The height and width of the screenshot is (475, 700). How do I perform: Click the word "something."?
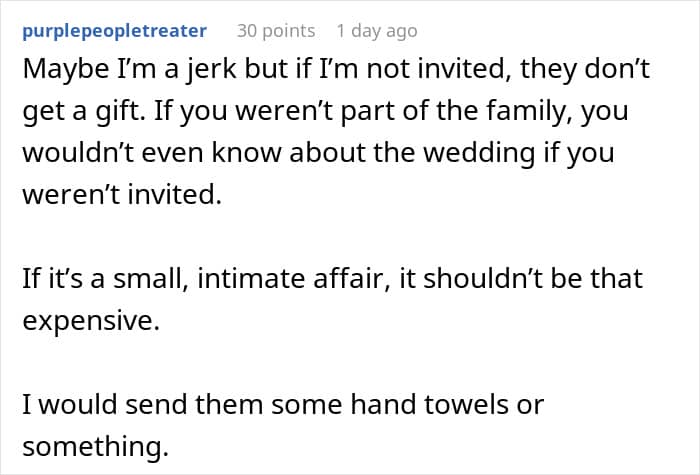coord(93,447)
